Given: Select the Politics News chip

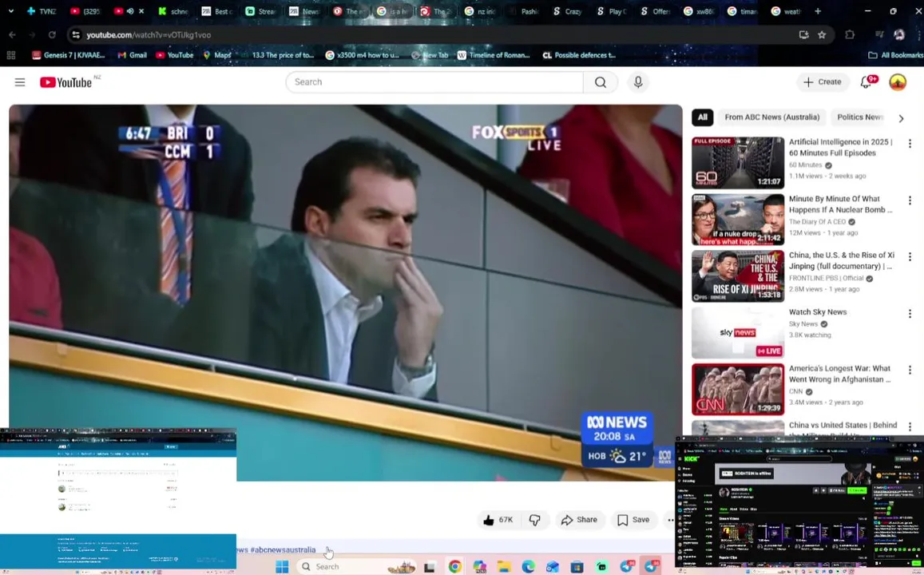Looking at the screenshot, I should point(860,117).
